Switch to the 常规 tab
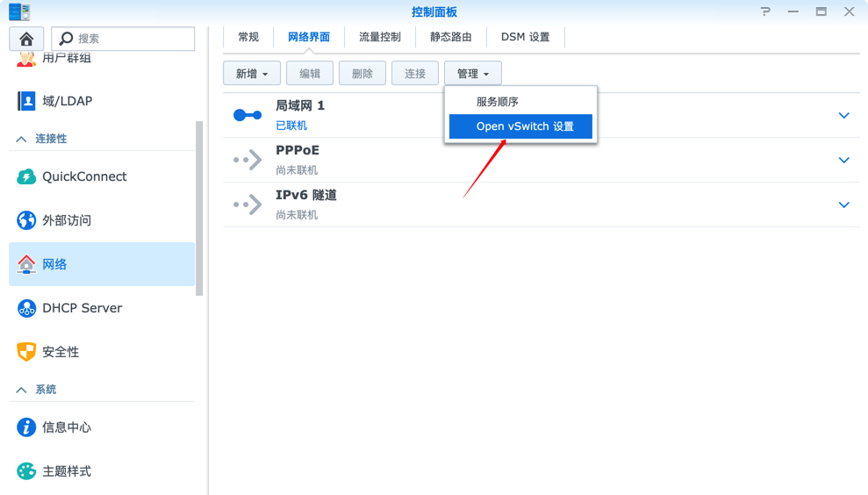 tap(248, 37)
